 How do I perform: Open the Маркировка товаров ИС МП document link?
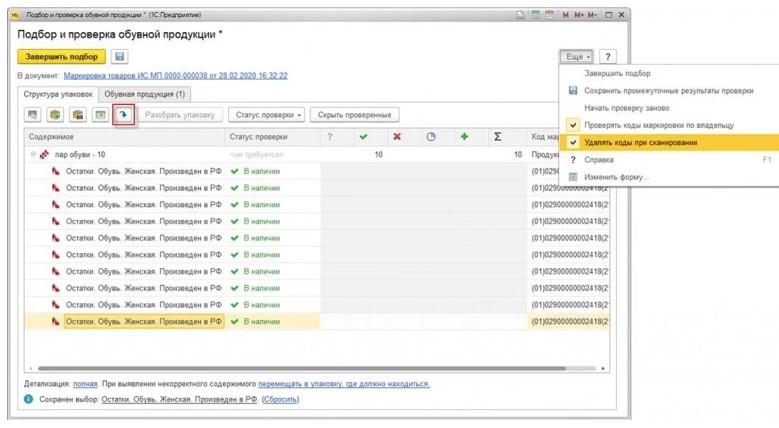(x=175, y=75)
